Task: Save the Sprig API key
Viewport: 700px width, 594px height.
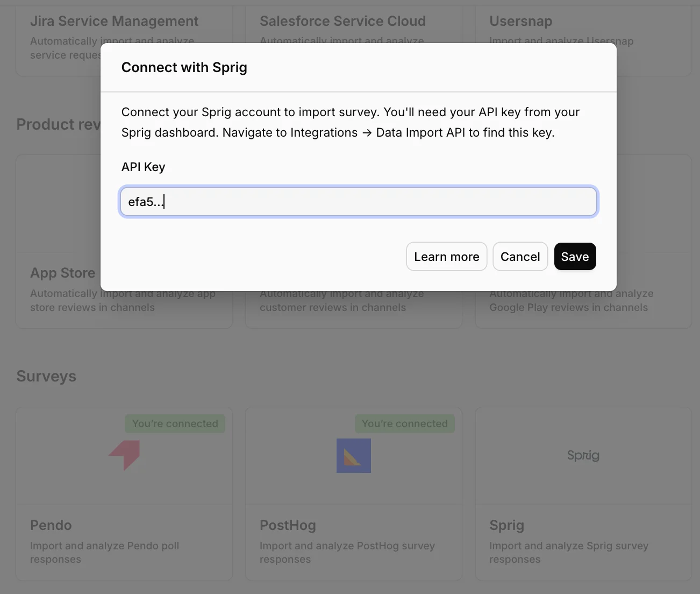Action: pos(575,257)
